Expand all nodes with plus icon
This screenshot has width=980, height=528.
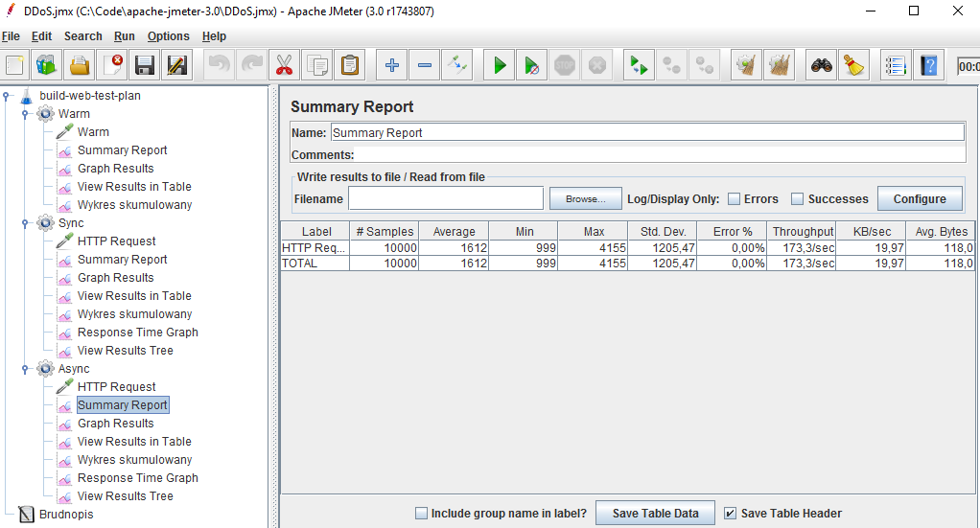(392, 65)
